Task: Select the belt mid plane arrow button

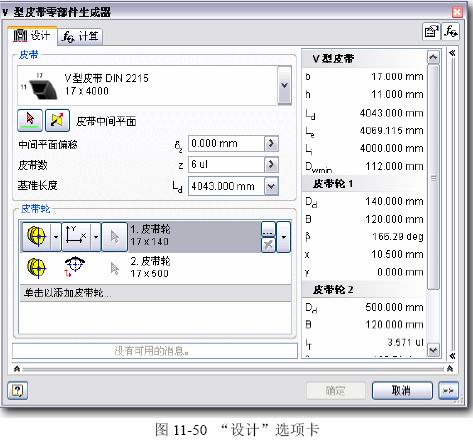Action: (x=30, y=120)
